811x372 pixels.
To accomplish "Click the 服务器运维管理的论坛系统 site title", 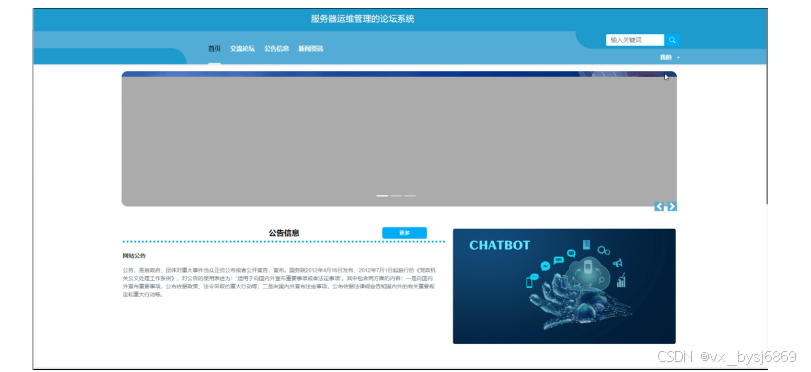I will 363,19.
